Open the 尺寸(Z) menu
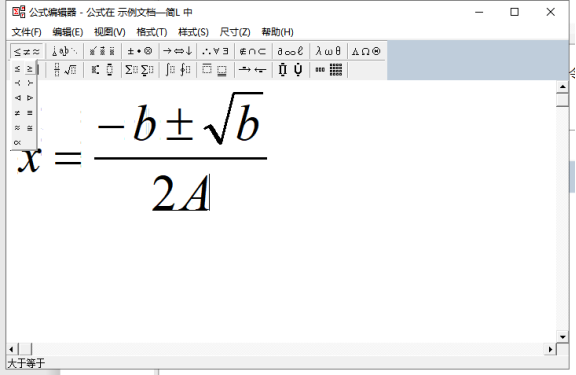576x375 pixels. click(235, 32)
